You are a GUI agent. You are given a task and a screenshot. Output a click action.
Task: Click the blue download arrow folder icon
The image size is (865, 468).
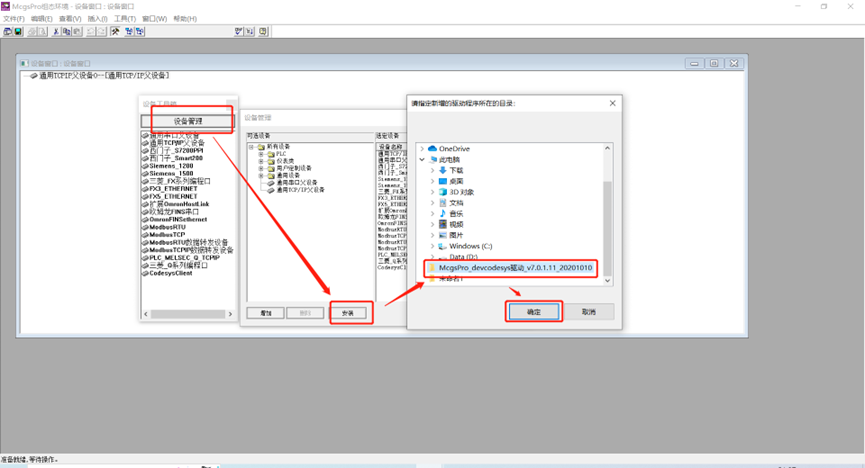442,170
